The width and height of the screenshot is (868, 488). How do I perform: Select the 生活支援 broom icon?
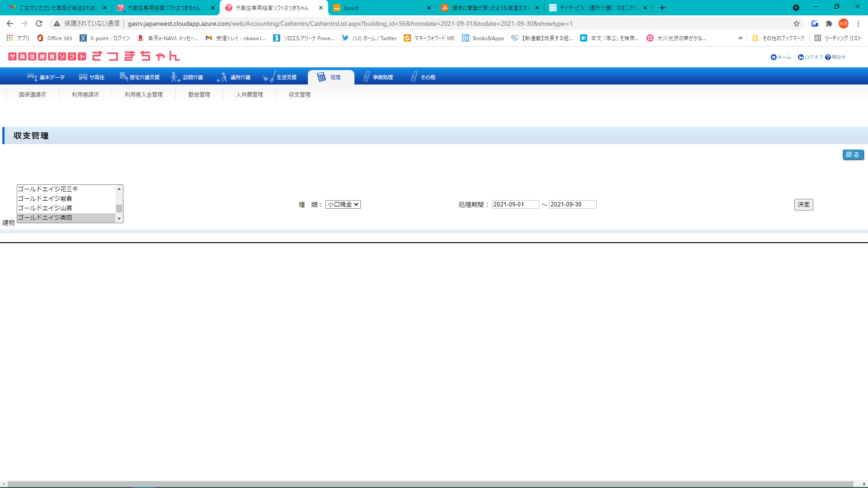269,77
